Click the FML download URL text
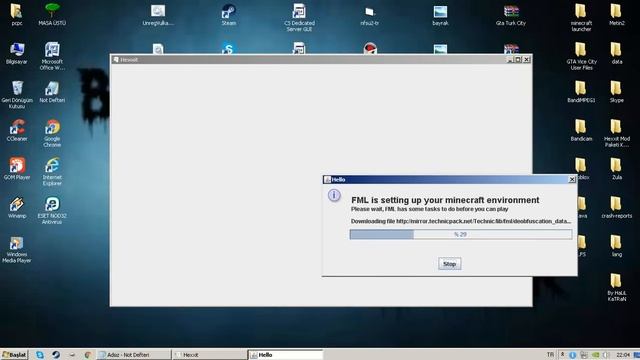Image resolution: width=640 pixels, height=360 pixels. click(461, 221)
